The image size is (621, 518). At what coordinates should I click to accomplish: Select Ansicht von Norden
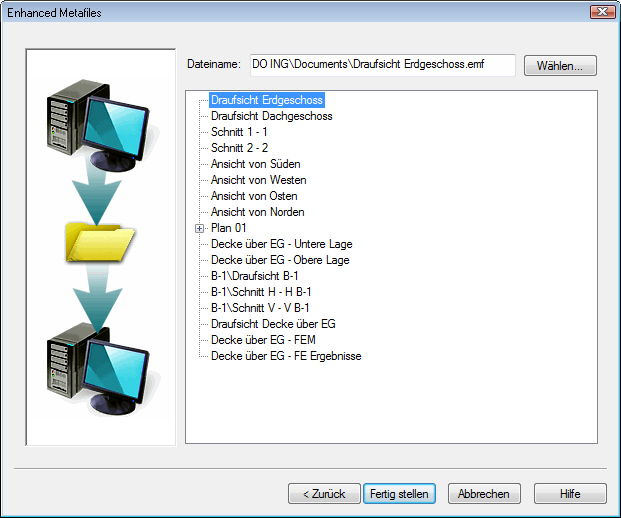pyautogui.click(x=257, y=212)
